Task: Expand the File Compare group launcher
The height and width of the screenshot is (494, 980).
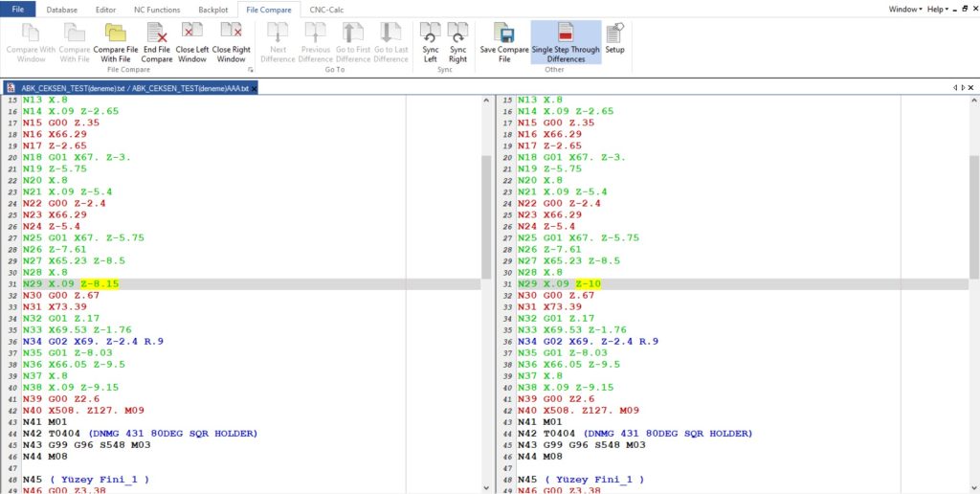Action: 251,71
